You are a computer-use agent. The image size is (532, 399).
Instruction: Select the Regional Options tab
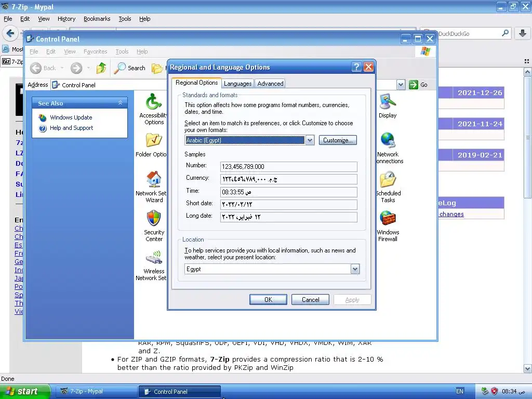(x=197, y=83)
